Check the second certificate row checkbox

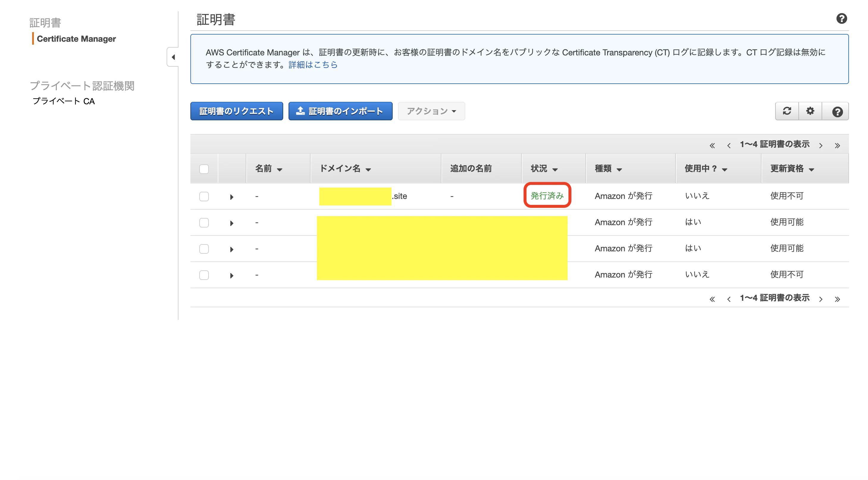(204, 223)
